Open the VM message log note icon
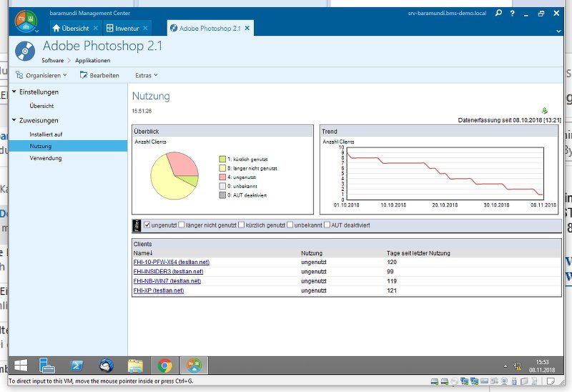The height and width of the screenshot is (392, 572). pos(551,381)
